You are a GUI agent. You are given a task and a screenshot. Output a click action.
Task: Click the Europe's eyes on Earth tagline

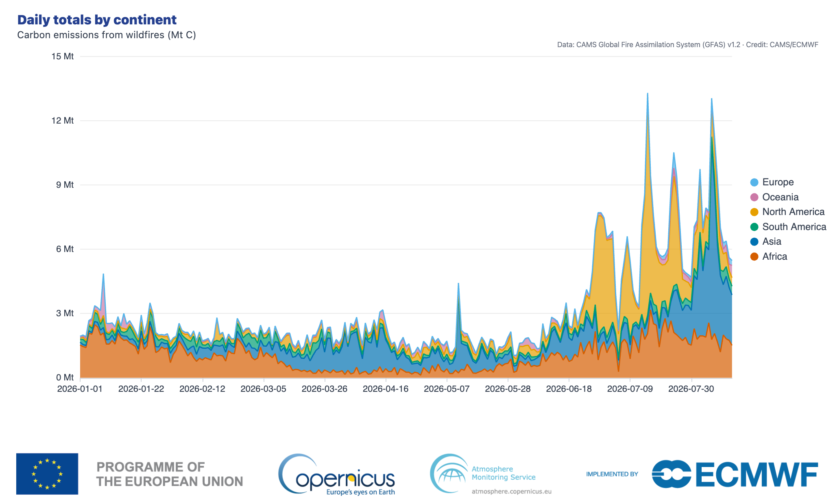coord(360,492)
